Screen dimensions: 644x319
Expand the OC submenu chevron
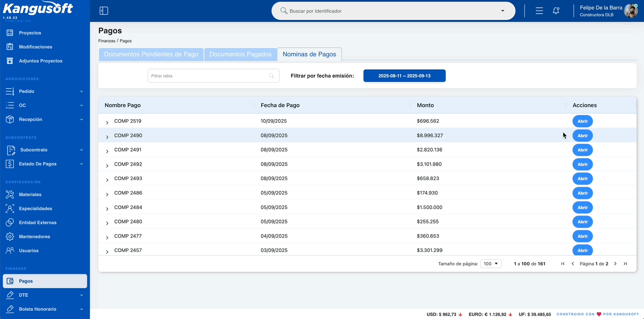tap(82, 105)
